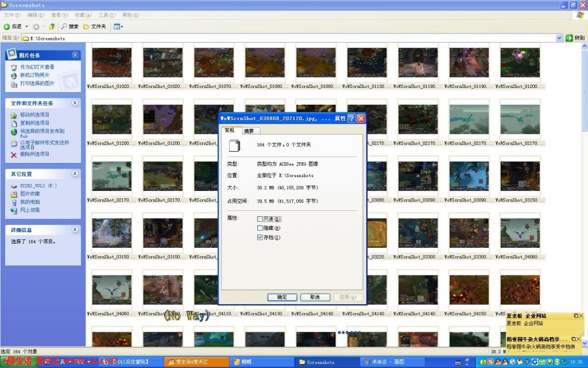Click the 移动所选项目 link

point(34,115)
